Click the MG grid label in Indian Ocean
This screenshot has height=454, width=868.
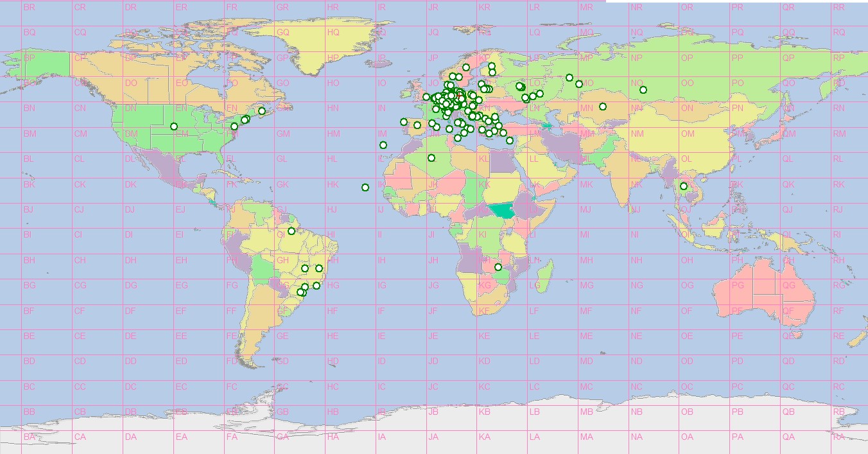586,286
